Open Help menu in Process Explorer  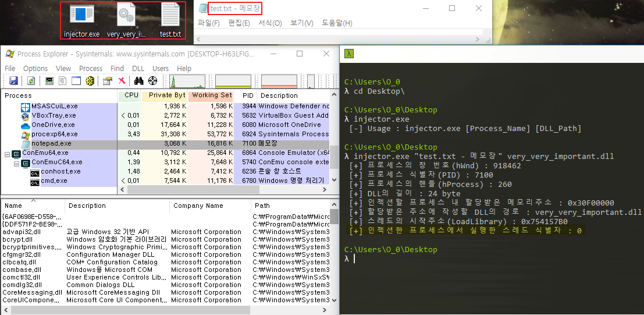coord(184,68)
